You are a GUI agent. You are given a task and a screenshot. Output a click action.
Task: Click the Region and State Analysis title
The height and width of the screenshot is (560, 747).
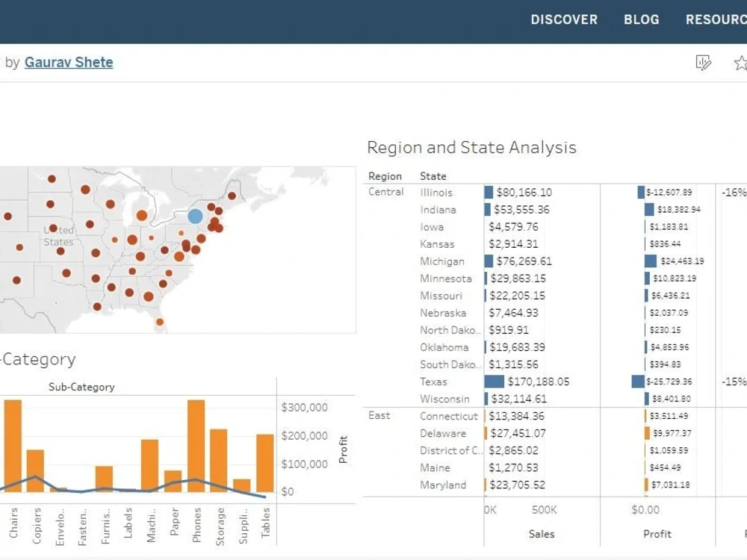tap(471, 147)
